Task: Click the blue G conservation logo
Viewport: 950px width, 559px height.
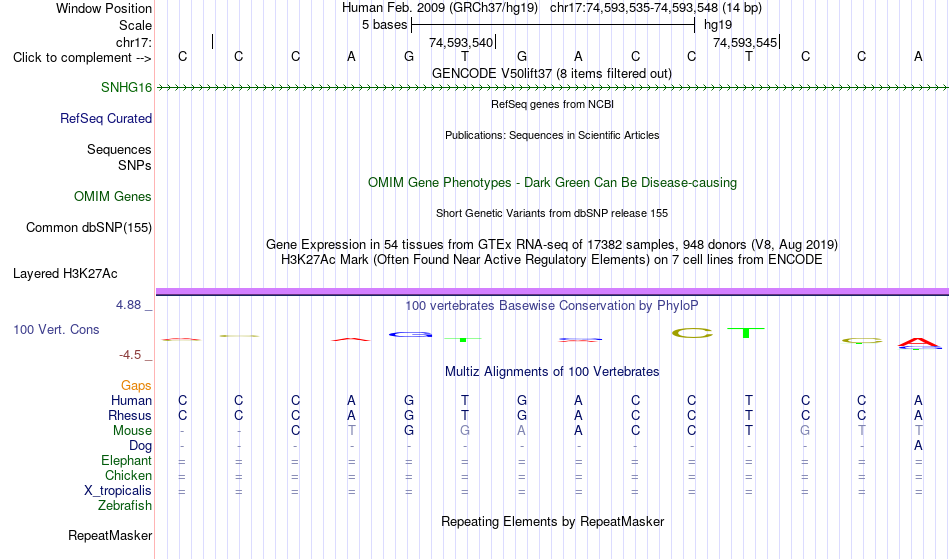Action: tap(410, 334)
